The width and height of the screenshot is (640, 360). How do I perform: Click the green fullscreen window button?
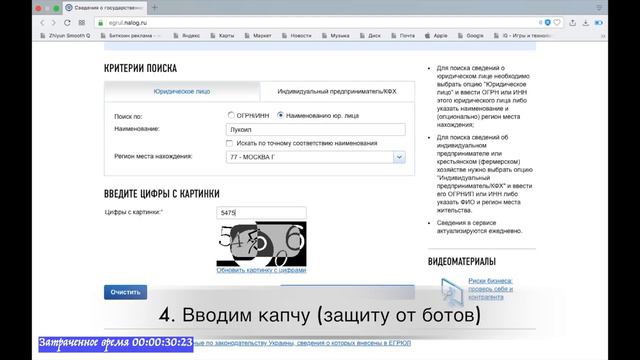coord(56,8)
